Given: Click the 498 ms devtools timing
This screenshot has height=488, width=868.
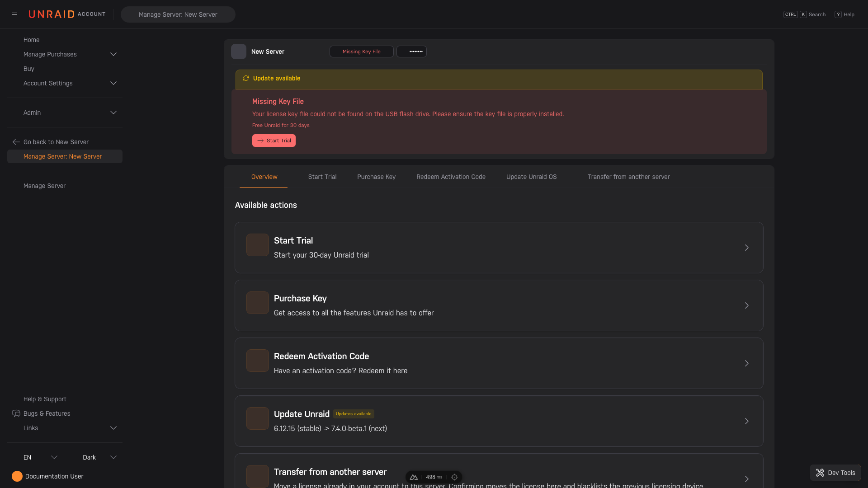Looking at the screenshot, I should [x=434, y=477].
